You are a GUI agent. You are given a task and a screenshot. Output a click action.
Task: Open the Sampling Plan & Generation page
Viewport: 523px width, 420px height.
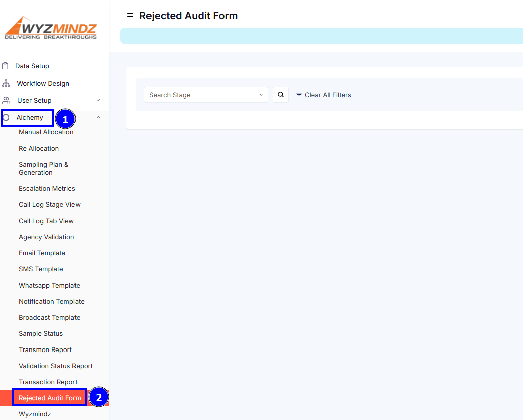click(x=43, y=168)
